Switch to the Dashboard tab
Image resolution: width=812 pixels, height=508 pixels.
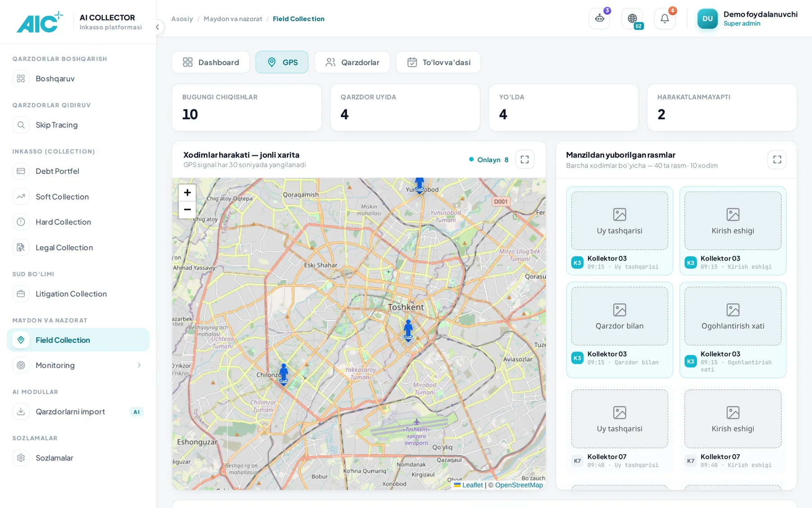(x=211, y=62)
